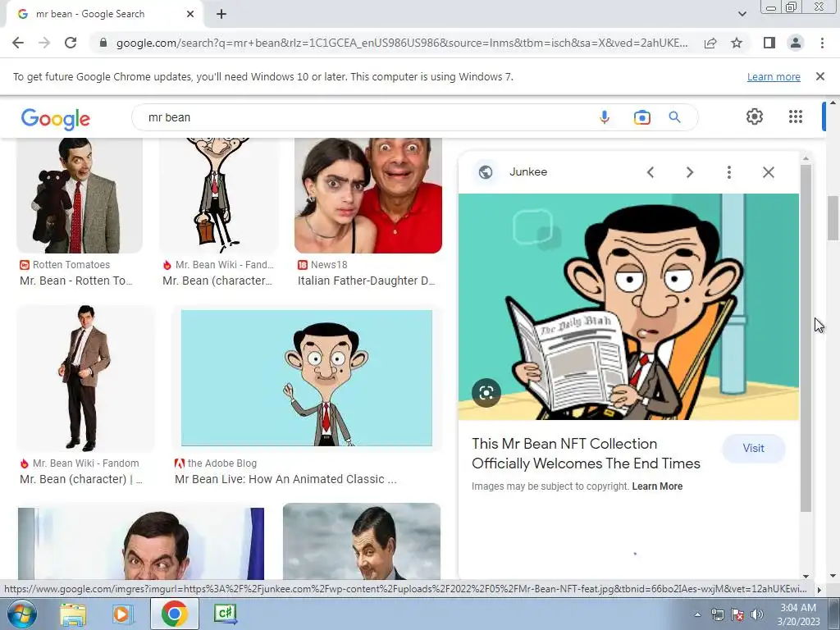Open Mr. Bean brown suit Fandom image
Image resolution: width=840 pixels, height=630 pixels.
(85, 378)
